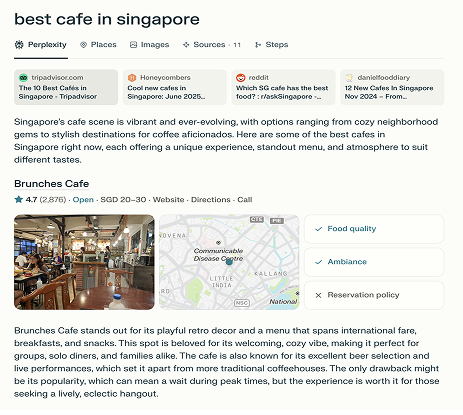This screenshot has height=415, width=463.
Task: Click the Little India map label
Action: coord(221,282)
